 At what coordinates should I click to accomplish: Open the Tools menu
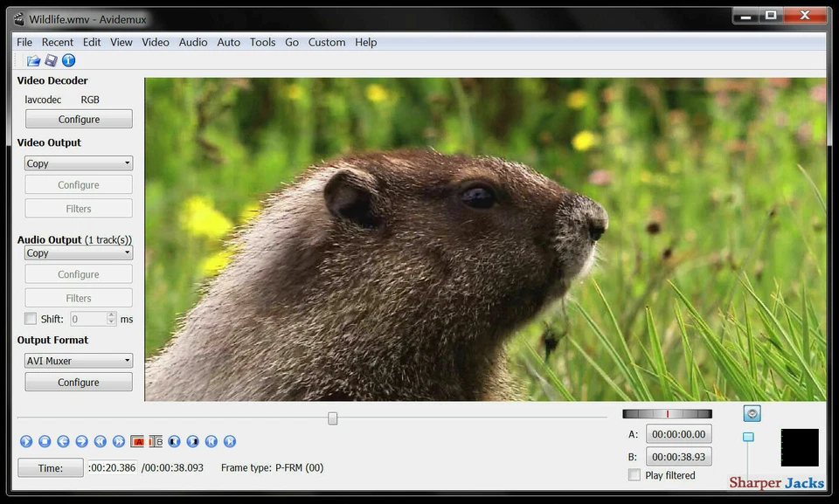(x=262, y=42)
